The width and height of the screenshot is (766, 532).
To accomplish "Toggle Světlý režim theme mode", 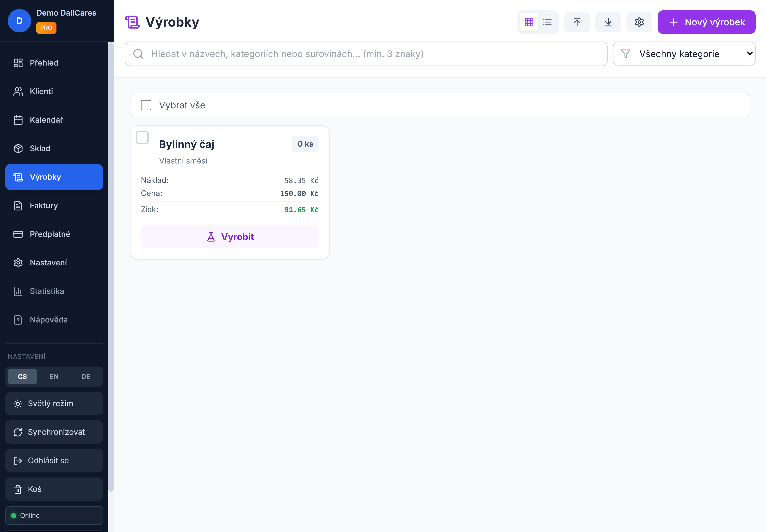I will [x=54, y=403].
